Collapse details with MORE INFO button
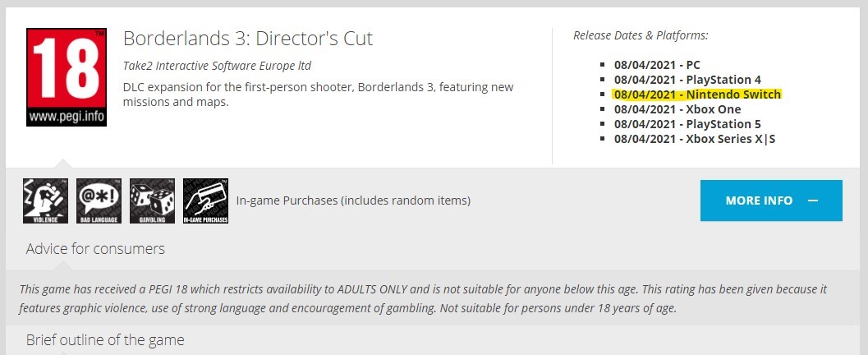Image resolution: width=868 pixels, height=355 pixels. [771, 201]
